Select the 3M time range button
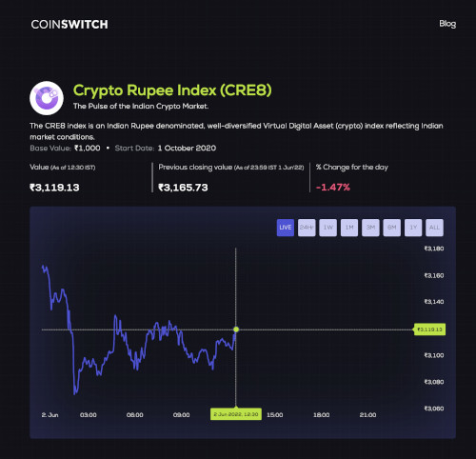Image resolution: width=476 pixels, height=459 pixels. point(370,228)
